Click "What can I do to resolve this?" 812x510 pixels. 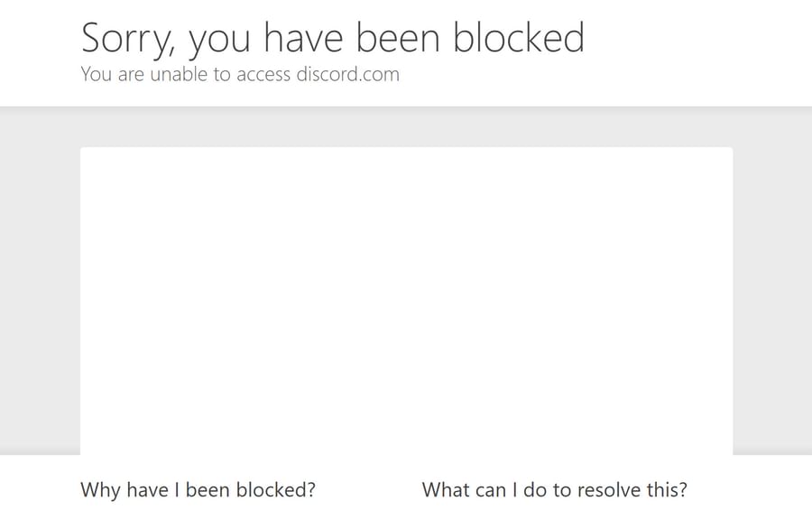(555, 490)
